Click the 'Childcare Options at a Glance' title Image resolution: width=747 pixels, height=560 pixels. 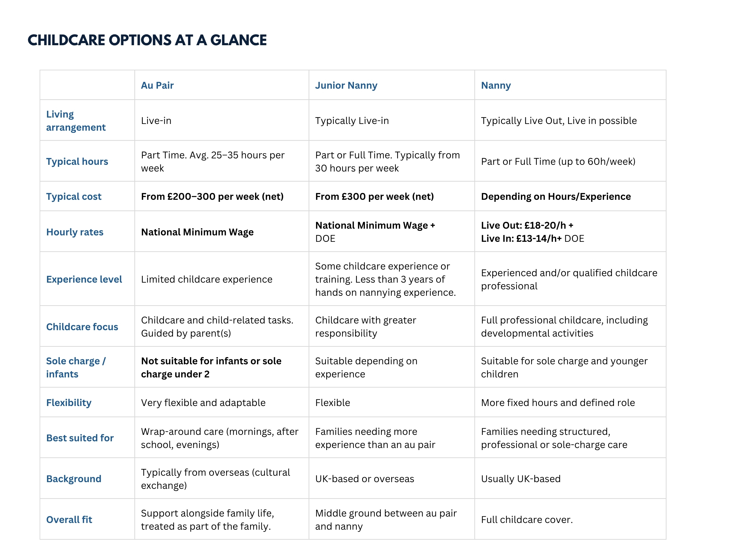[147, 40]
